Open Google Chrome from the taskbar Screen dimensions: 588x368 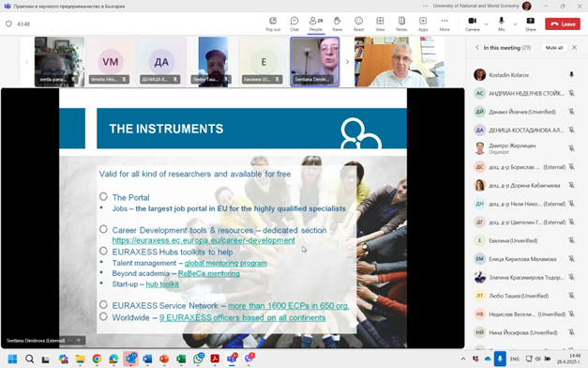pos(97,359)
